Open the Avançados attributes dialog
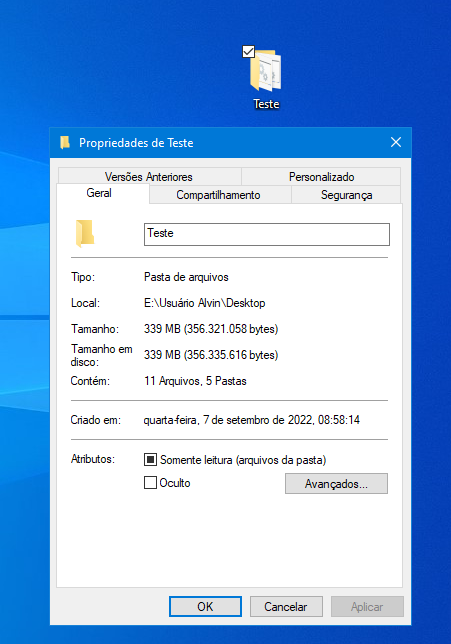 coord(336,483)
